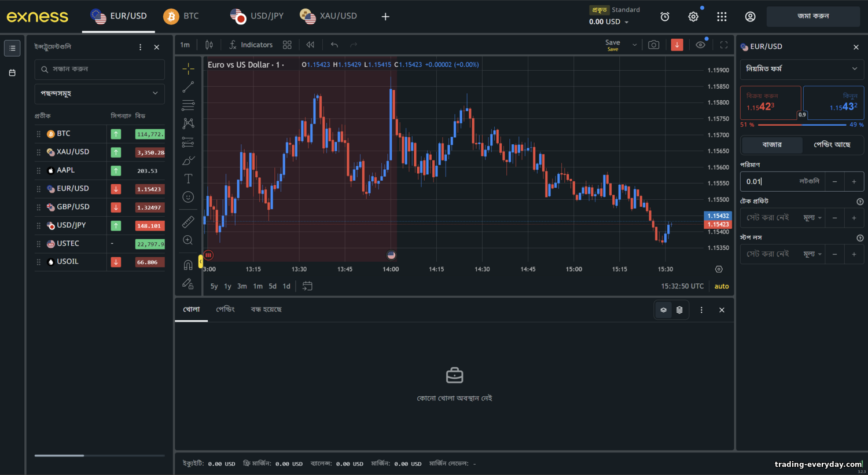Open the fx Indicators panel
Screen dimensions: 868x475
[x=250, y=45]
